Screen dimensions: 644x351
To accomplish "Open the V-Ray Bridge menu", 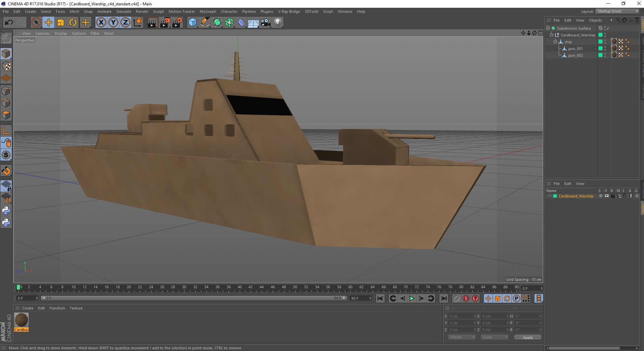I will point(289,11).
